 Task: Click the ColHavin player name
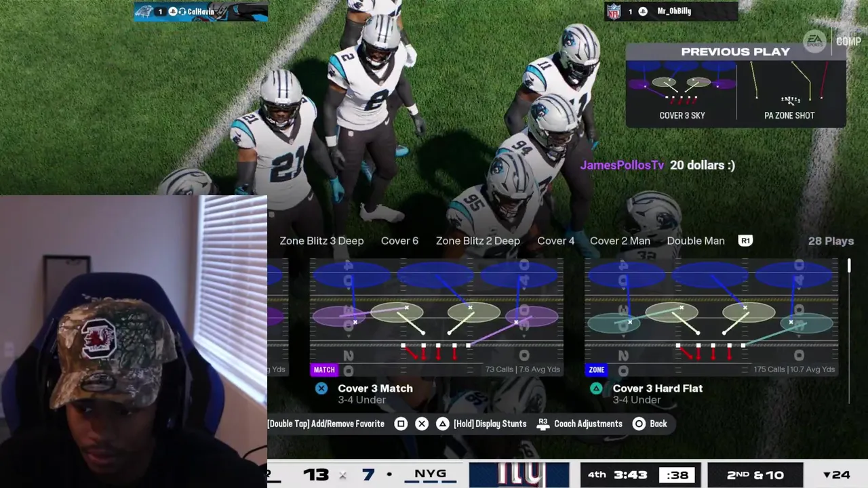coord(201,12)
